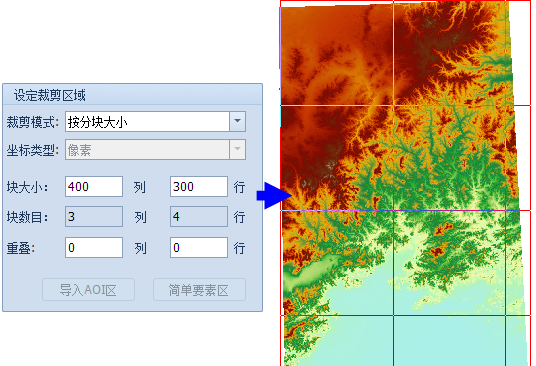Click the 导入AOI区 button
Image resolution: width=536 pixels, height=366 pixels.
coord(88,289)
